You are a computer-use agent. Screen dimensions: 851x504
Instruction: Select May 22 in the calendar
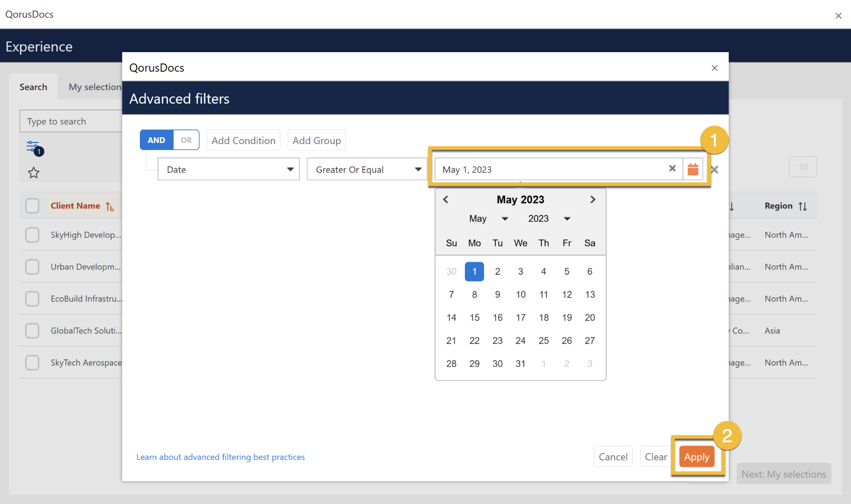click(474, 341)
